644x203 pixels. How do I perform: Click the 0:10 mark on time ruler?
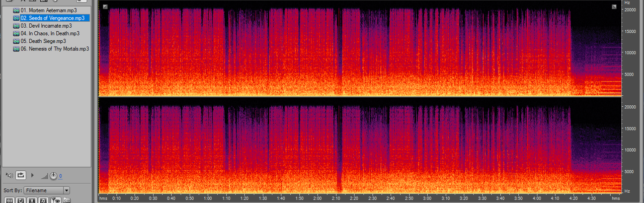tap(117, 198)
